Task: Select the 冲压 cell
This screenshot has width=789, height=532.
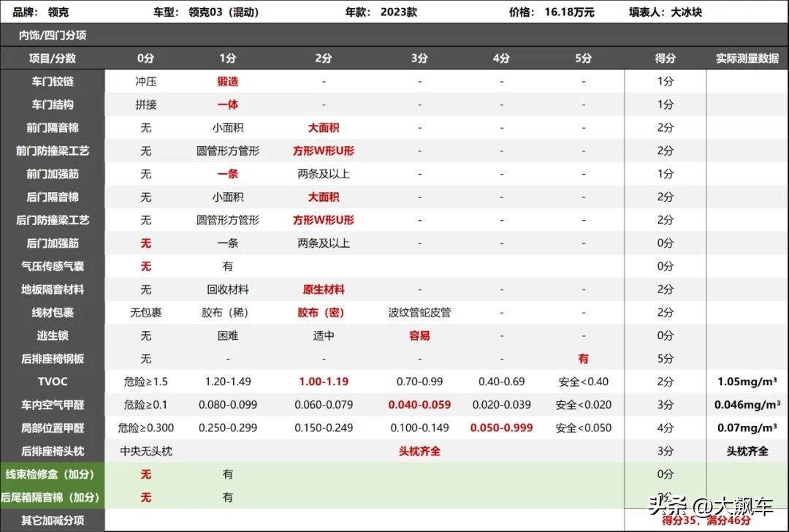Action: point(145,82)
